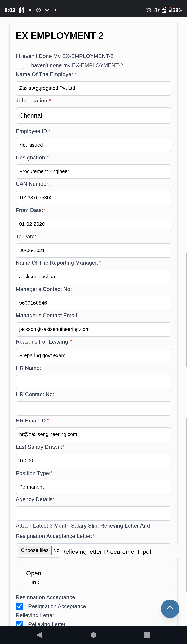This screenshot has height=644, width=187.
Task: Focus the Name Of The Employer field
Action: click(93, 88)
